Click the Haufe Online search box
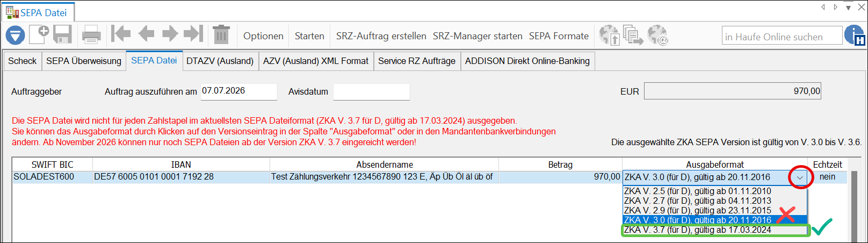This screenshot has height=243, width=868. click(782, 37)
